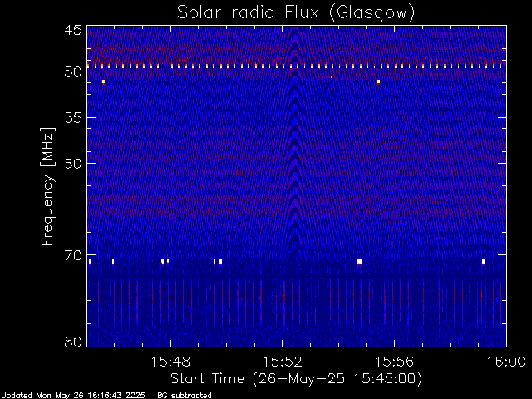Click the "Updated Mon May 26 16:16:43 2025" text
532x399 pixels.
click(72, 396)
